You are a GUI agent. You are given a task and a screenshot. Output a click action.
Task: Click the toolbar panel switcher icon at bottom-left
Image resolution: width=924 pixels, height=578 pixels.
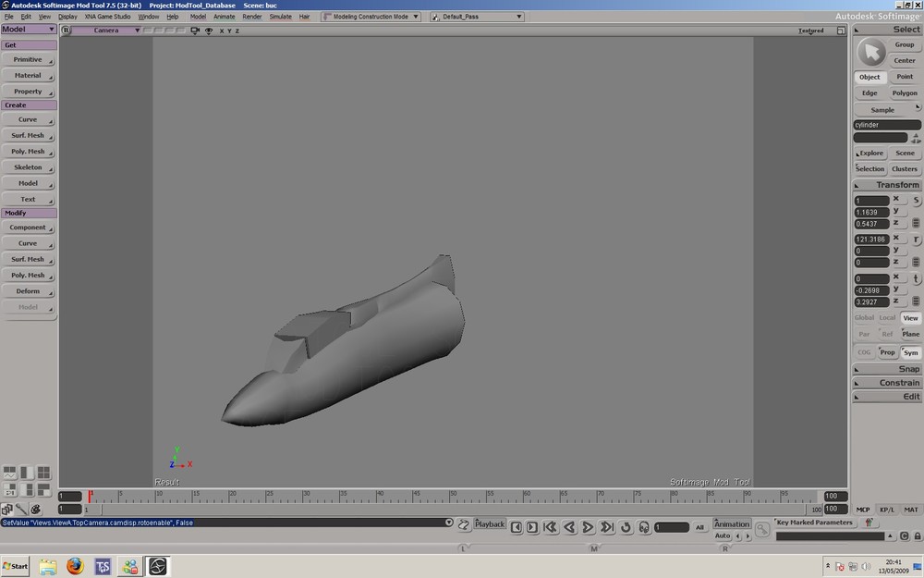7,509
